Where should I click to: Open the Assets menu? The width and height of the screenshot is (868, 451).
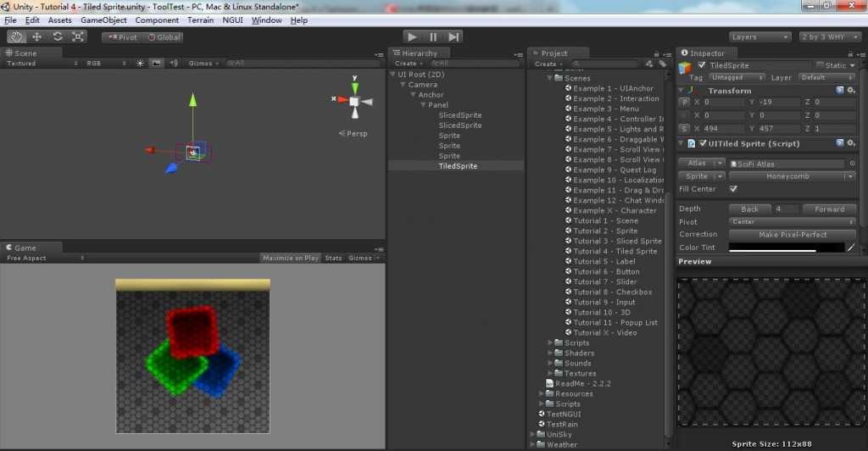(60, 20)
